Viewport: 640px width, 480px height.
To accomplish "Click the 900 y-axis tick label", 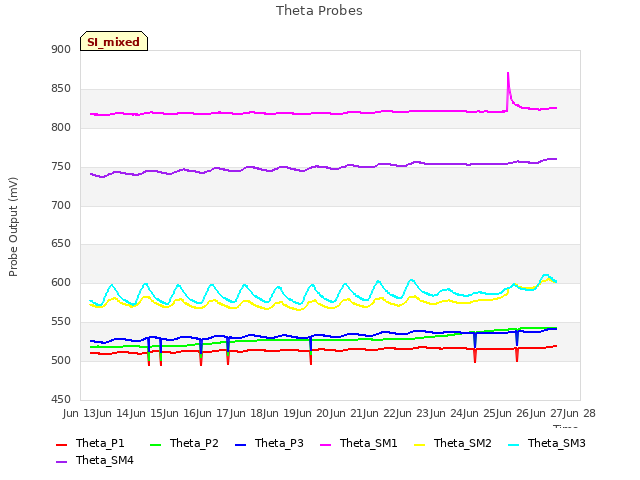I will pyautogui.click(x=61, y=49).
